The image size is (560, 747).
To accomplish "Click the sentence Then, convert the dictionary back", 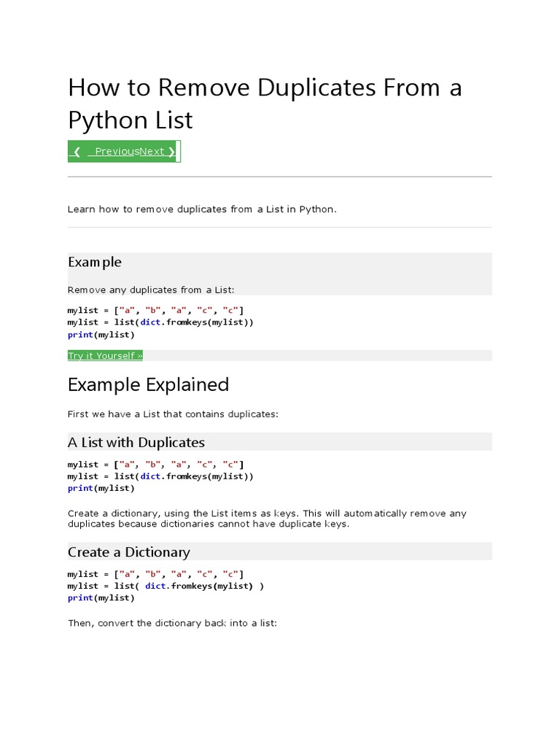I will 172,624.
